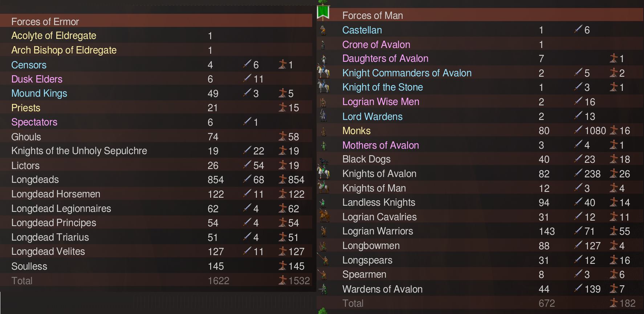Click the Longbowmen unit name

[371, 246]
